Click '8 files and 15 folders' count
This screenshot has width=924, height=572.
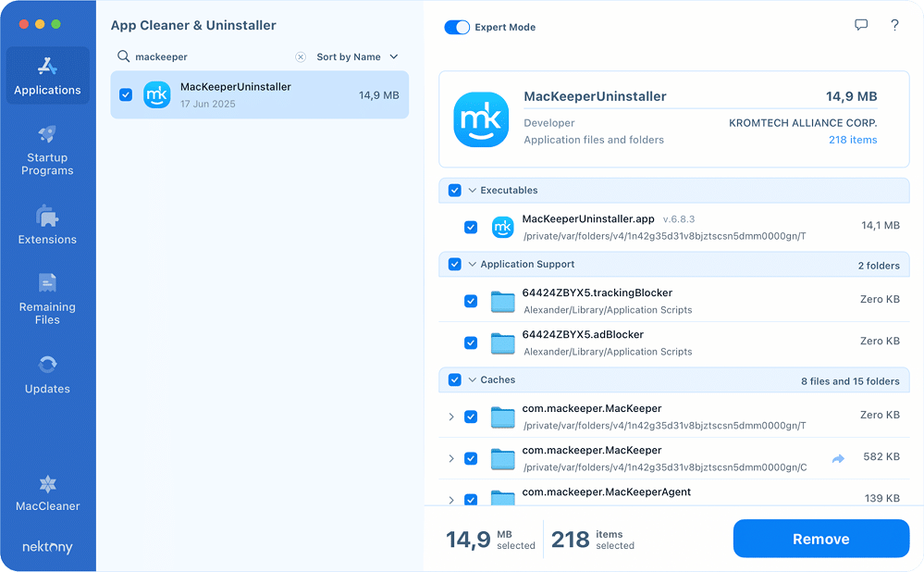[850, 381]
